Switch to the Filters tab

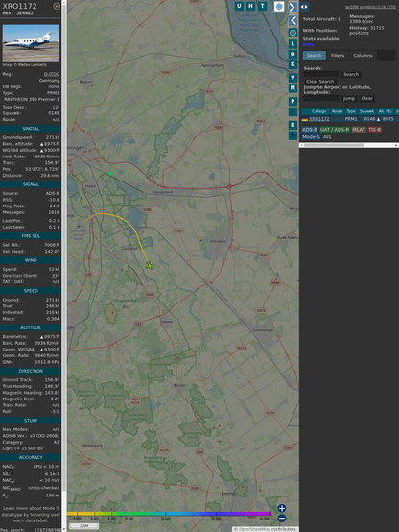[338, 56]
